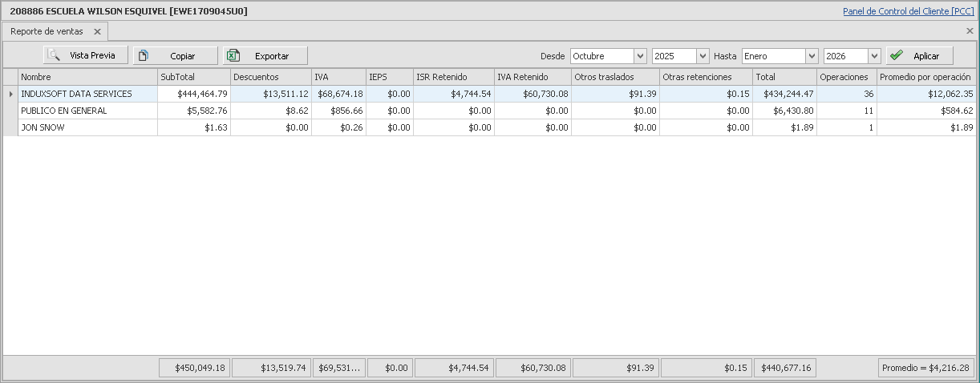The width and height of the screenshot is (980, 383).
Task: Open Panel de Control del Cliente link
Action: (908, 11)
